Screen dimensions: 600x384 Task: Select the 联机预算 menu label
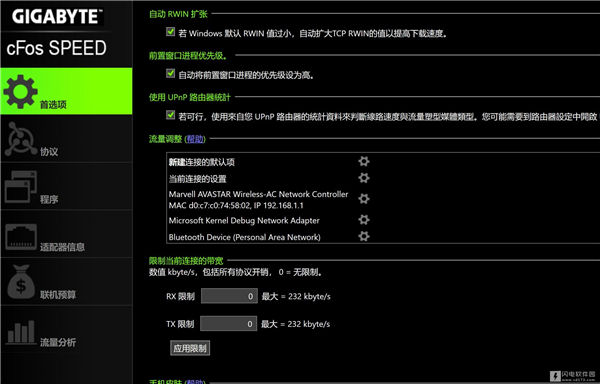[x=58, y=295]
